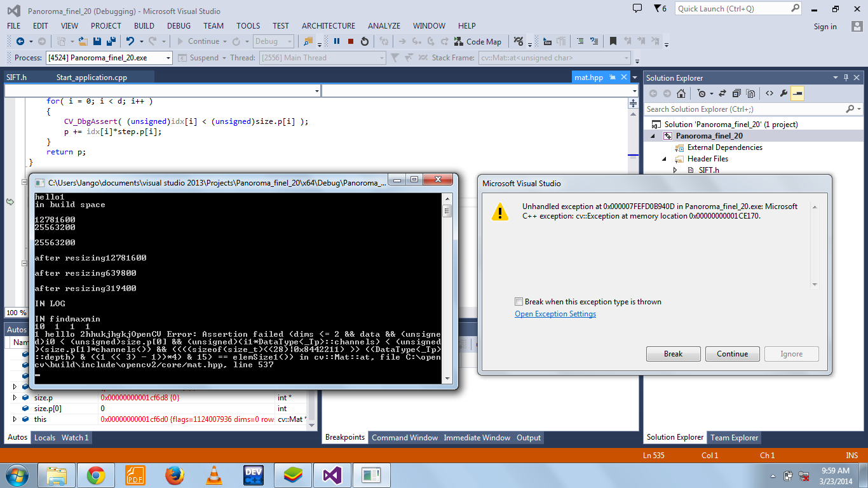Expand the this row in Autos
This screenshot has height=488, width=868.
tap(15, 419)
